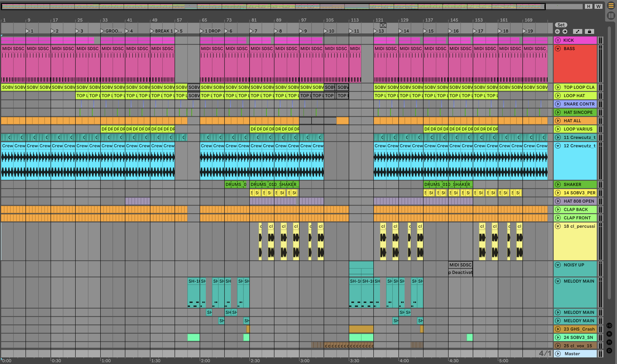This screenshot has height=364, width=617.
Task: Collapse the BASS track
Action: click(558, 49)
